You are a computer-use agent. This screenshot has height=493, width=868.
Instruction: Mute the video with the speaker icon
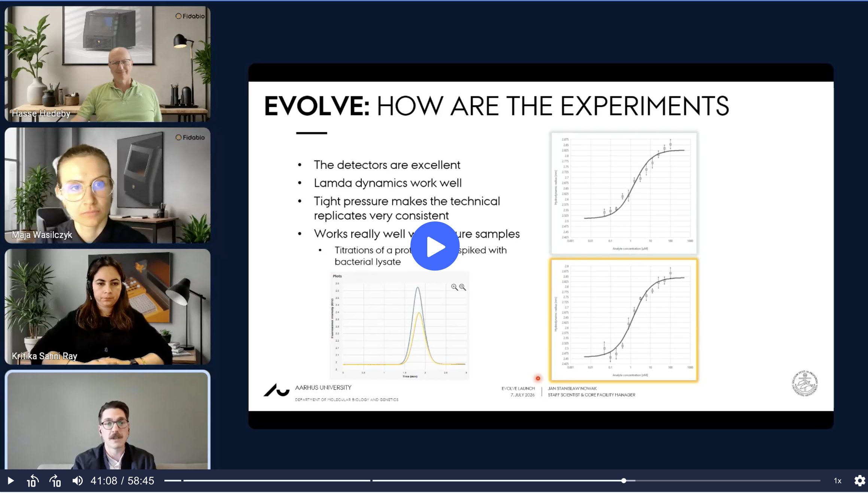(x=78, y=481)
